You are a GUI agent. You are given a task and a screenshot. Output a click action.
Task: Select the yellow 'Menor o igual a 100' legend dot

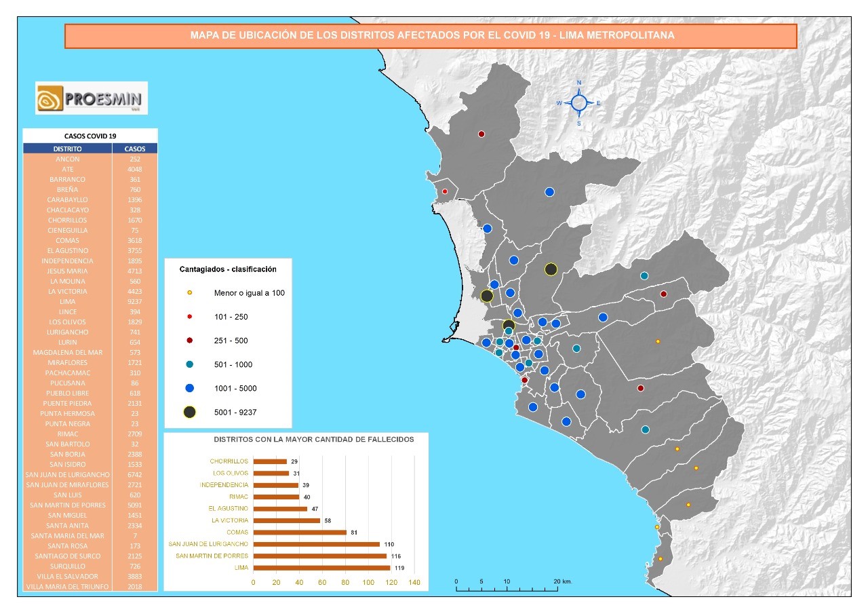(x=190, y=292)
